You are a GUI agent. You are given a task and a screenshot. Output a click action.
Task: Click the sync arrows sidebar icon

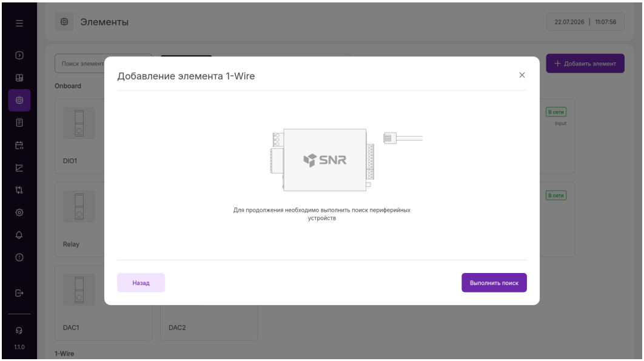19,190
